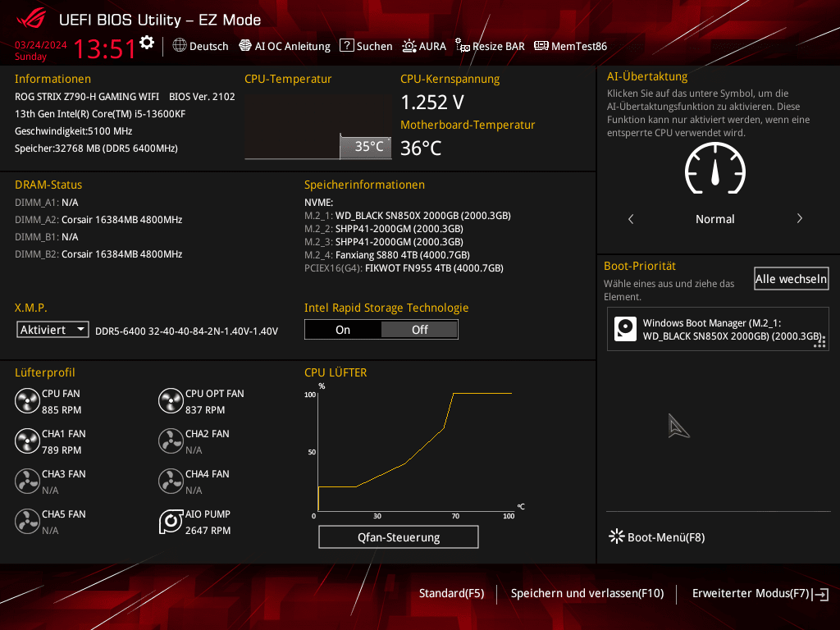840x630 pixels.
Task: Click the Normal AI overclocking label
Action: click(715, 218)
